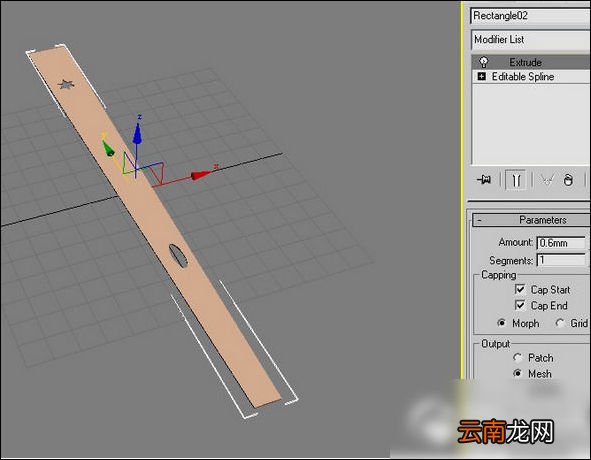Toggle Show End Result button
Screen dimensions: 591x460
[516, 180]
